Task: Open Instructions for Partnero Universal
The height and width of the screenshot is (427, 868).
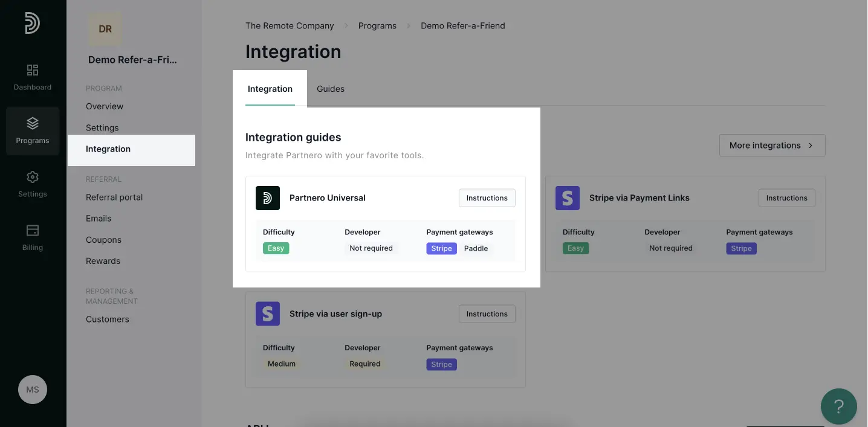Action: pos(487,198)
